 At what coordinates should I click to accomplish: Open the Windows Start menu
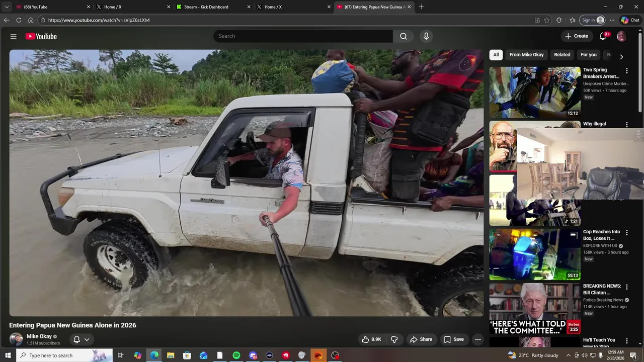(x=8, y=355)
